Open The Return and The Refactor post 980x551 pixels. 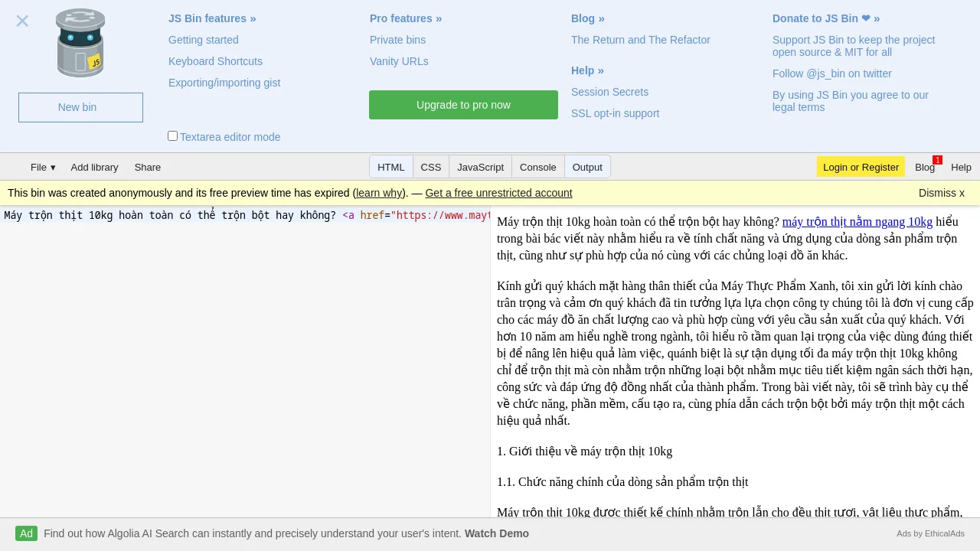coord(641,40)
